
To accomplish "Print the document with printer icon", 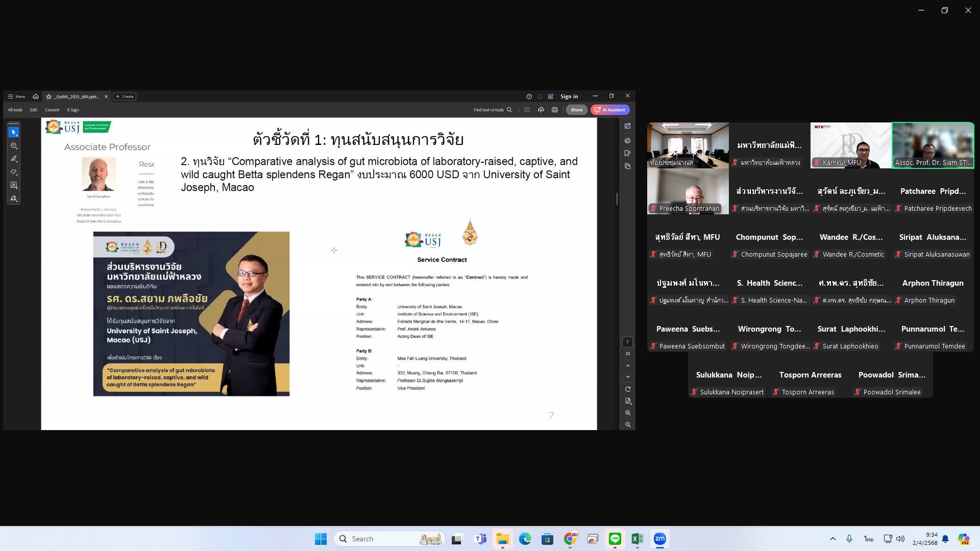I will (x=555, y=110).
